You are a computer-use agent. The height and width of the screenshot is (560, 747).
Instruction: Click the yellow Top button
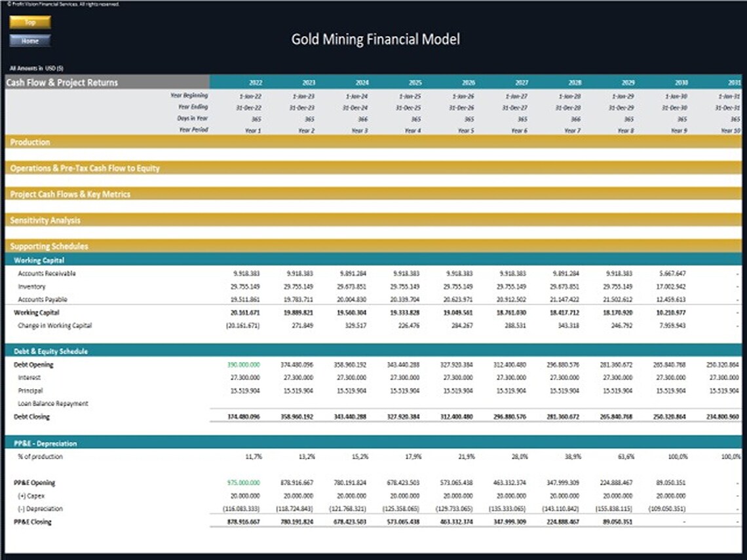[30, 22]
